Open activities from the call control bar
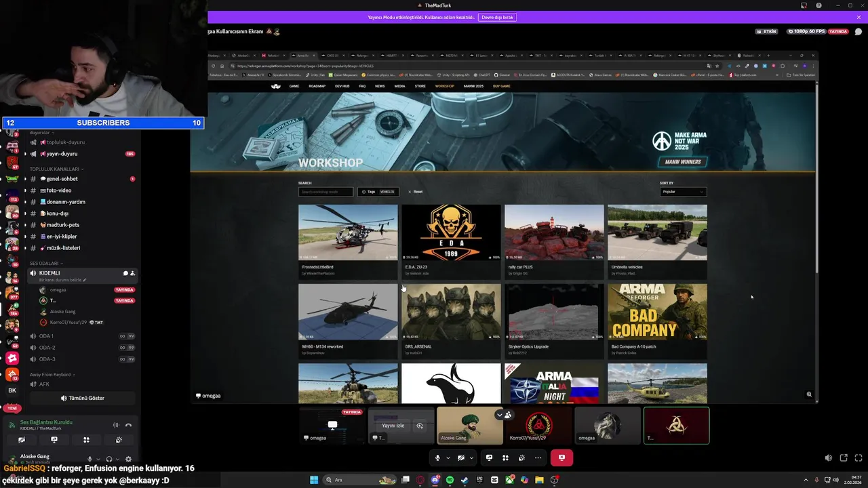The width and height of the screenshot is (868, 488). 505,457
